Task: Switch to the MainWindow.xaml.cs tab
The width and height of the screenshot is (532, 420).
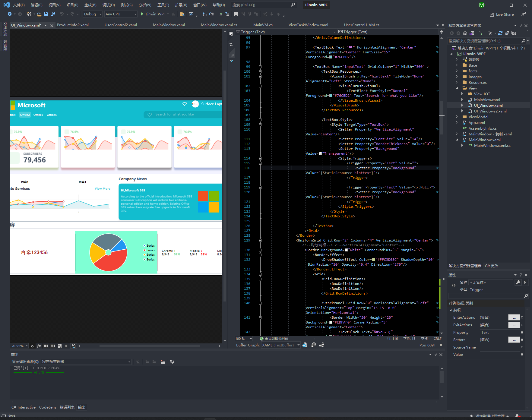Action: (219, 25)
